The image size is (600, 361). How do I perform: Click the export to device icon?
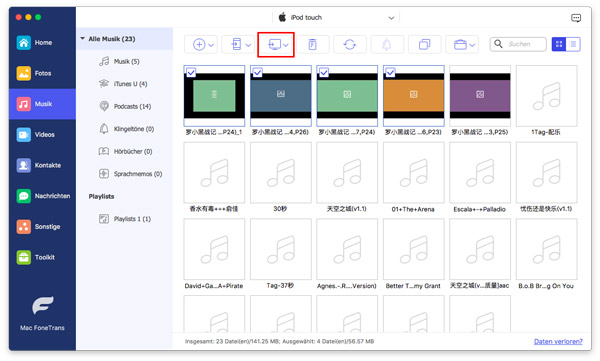pyautogui.click(x=236, y=44)
